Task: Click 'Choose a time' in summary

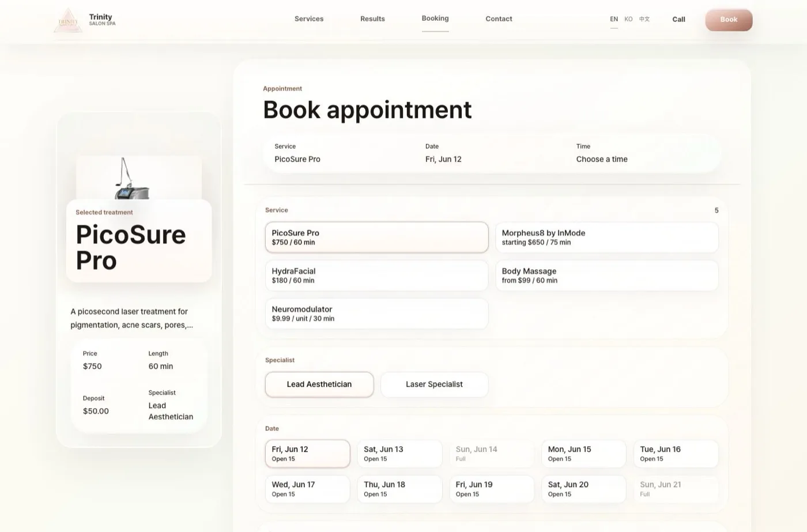Action: (x=602, y=159)
